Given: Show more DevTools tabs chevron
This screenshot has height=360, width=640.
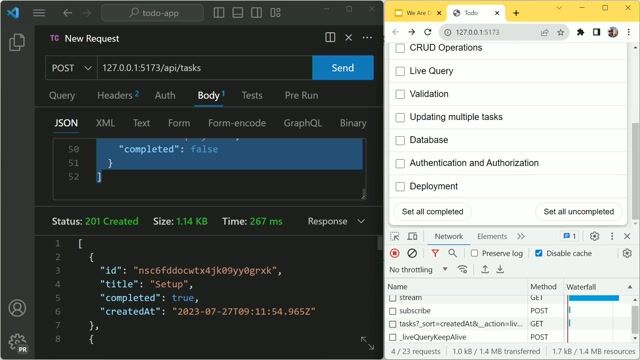Looking at the screenshot, I should (520, 236).
